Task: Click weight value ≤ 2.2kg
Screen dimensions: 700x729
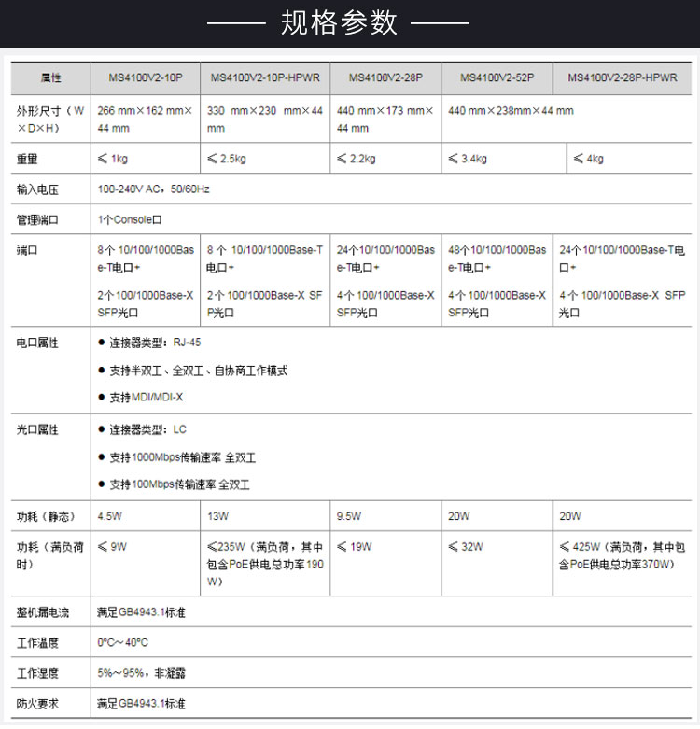Action: coord(356,159)
